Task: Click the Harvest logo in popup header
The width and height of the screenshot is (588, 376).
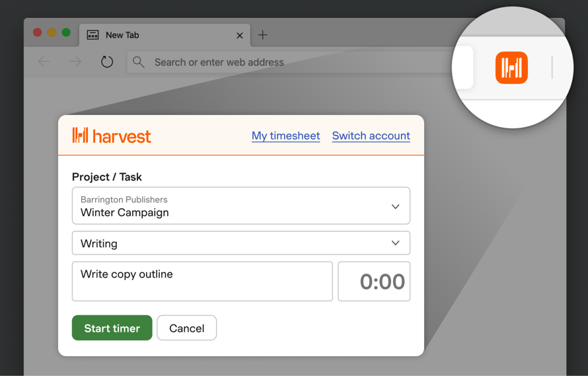Action: 112,135
